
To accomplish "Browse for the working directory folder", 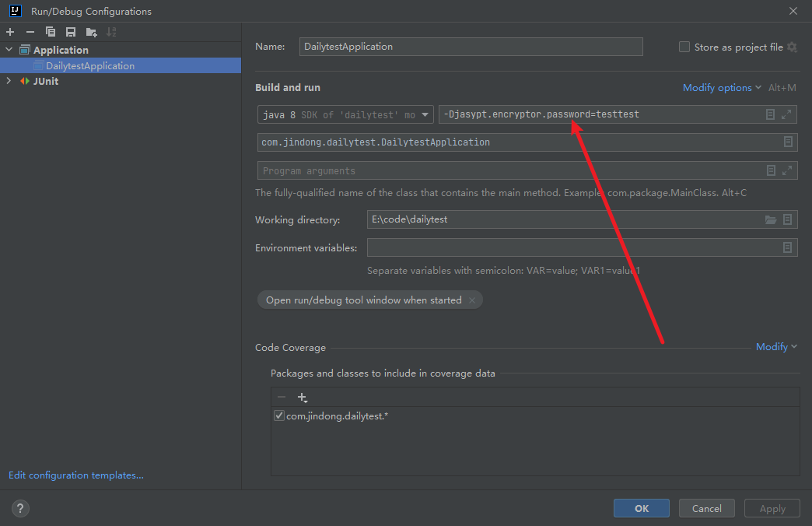I will click(771, 220).
